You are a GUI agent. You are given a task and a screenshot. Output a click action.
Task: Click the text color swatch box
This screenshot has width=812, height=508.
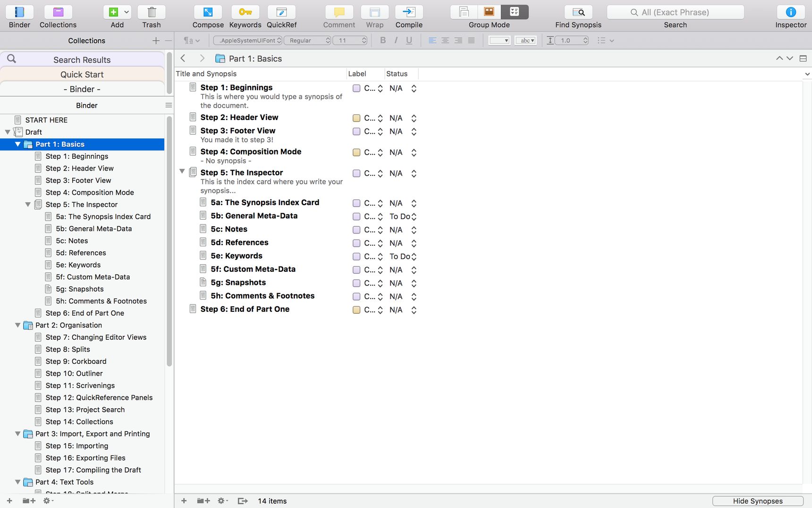[499, 40]
